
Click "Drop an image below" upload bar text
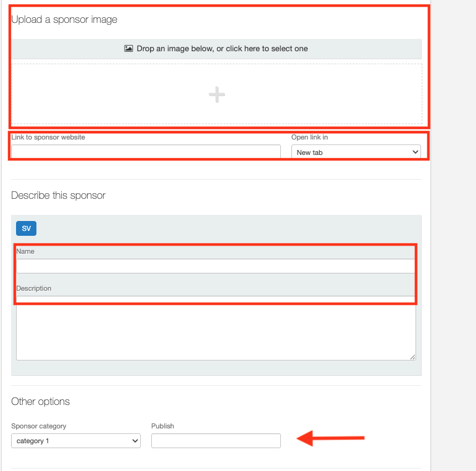point(222,49)
